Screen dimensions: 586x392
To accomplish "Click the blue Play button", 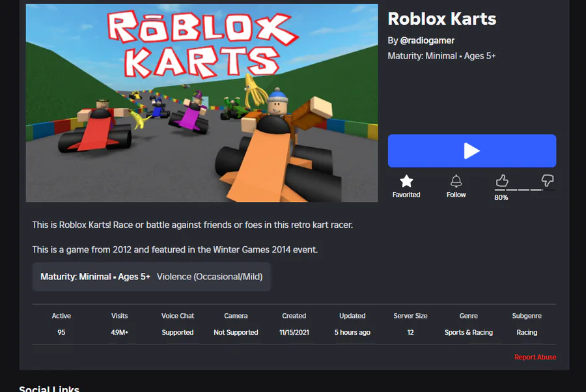I will pos(471,150).
